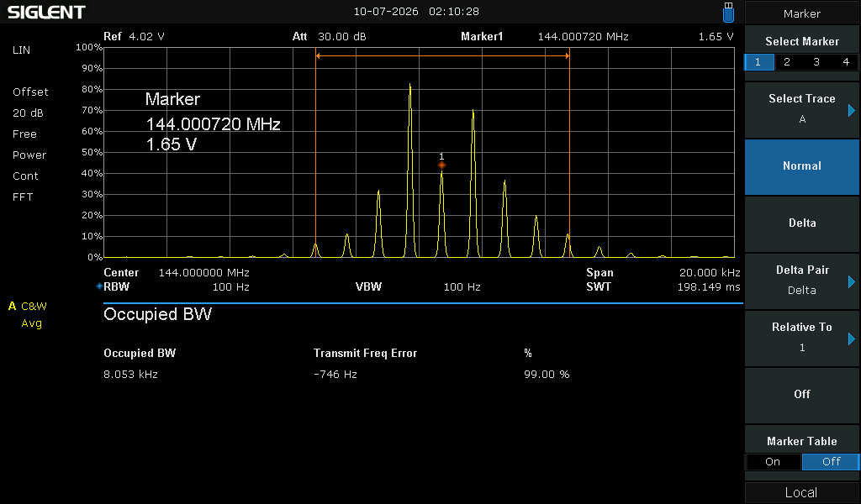Click the FFT mode indicator
The image size is (861, 504).
pos(23,197)
